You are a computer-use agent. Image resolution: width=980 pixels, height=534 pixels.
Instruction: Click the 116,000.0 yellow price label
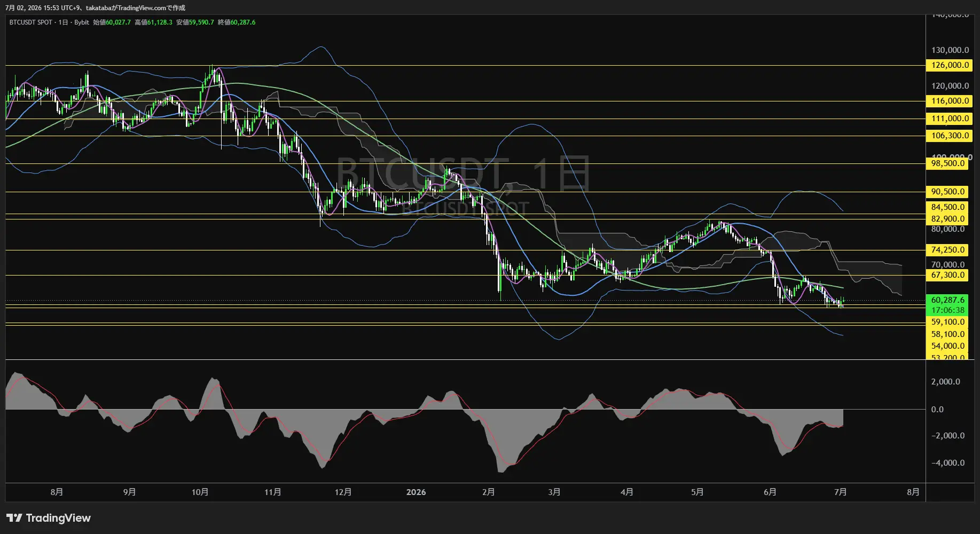pos(950,101)
